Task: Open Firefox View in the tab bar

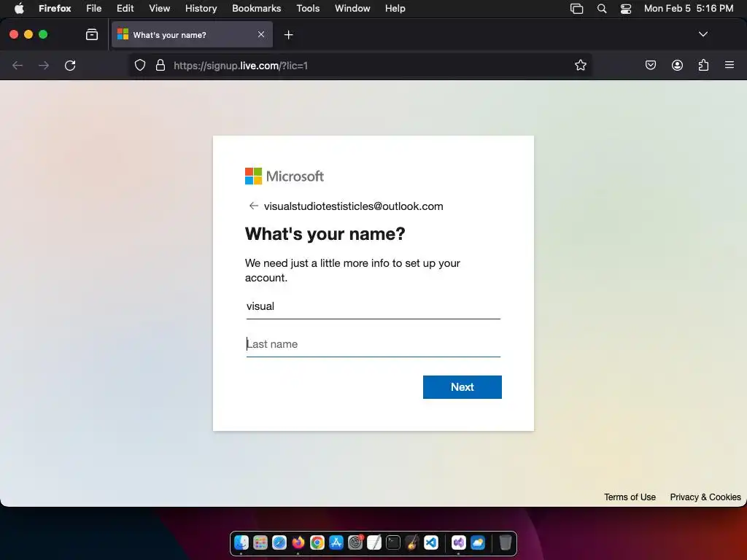Action: click(92, 34)
